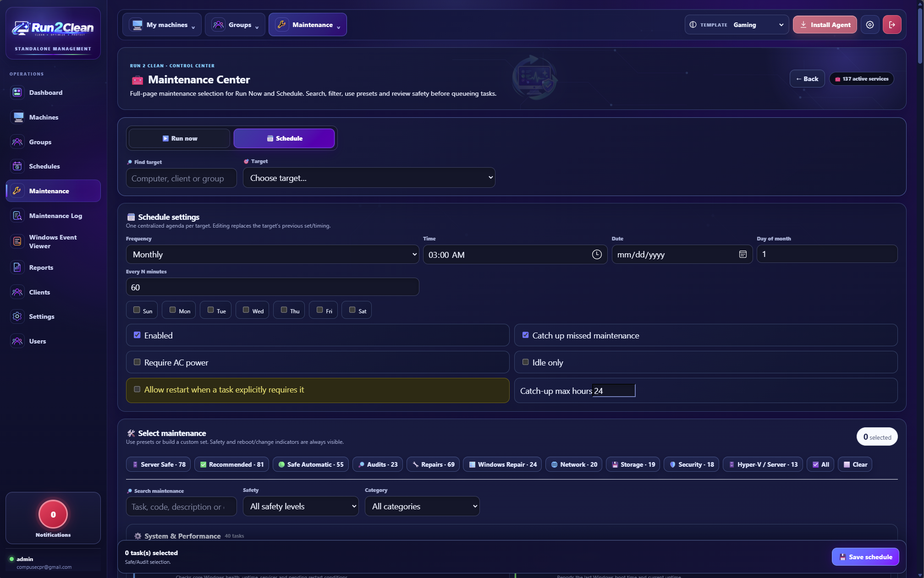Image resolution: width=924 pixels, height=578 pixels.
Task: Click the Find target search field
Action: pos(181,178)
